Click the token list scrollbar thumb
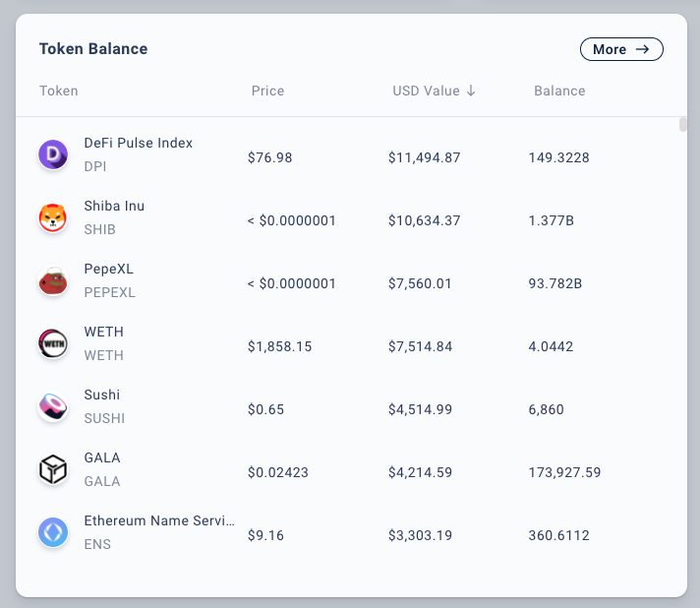Image resolution: width=700 pixels, height=608 pixels. coord(682,125)
